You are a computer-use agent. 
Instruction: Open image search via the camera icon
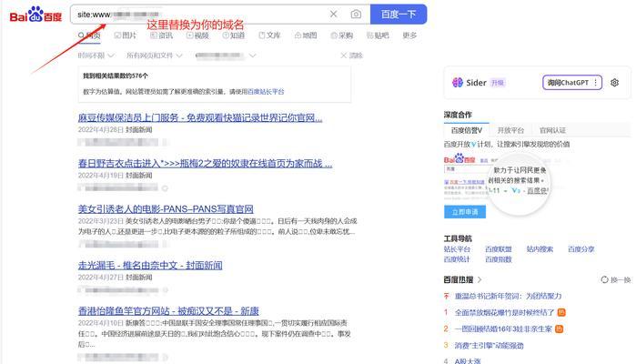click(356, 15)
